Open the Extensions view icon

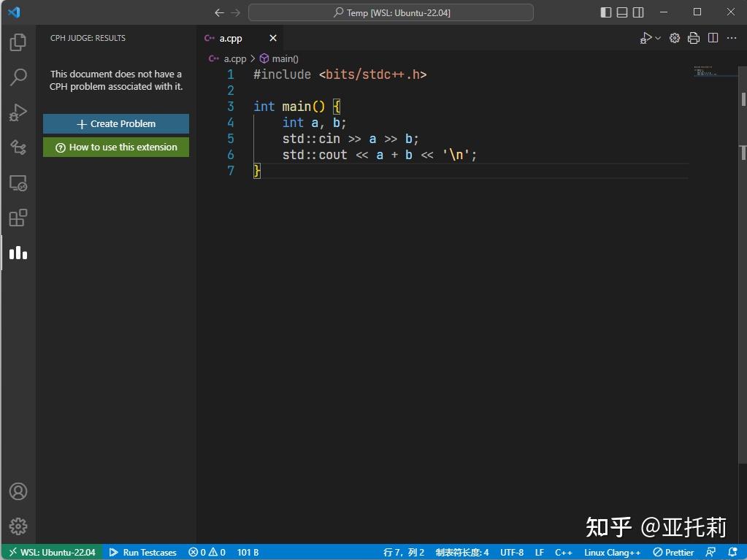pos(18,218)
